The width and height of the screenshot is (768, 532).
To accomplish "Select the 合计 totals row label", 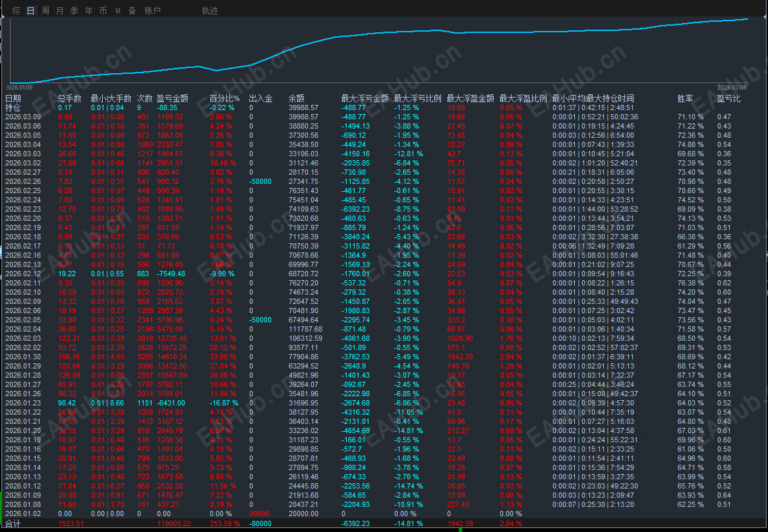I will point(13,523).
